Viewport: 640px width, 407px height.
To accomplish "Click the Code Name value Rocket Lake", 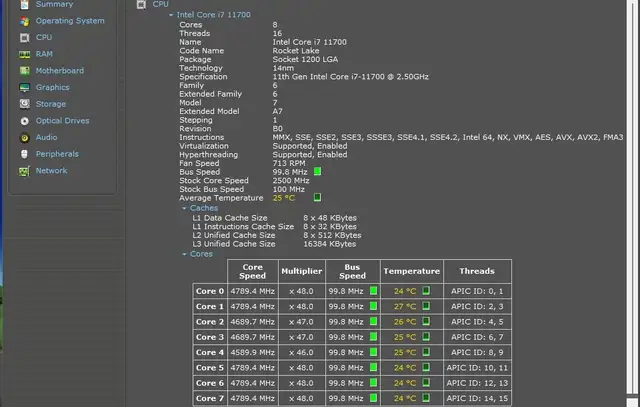I will [296, 51].
